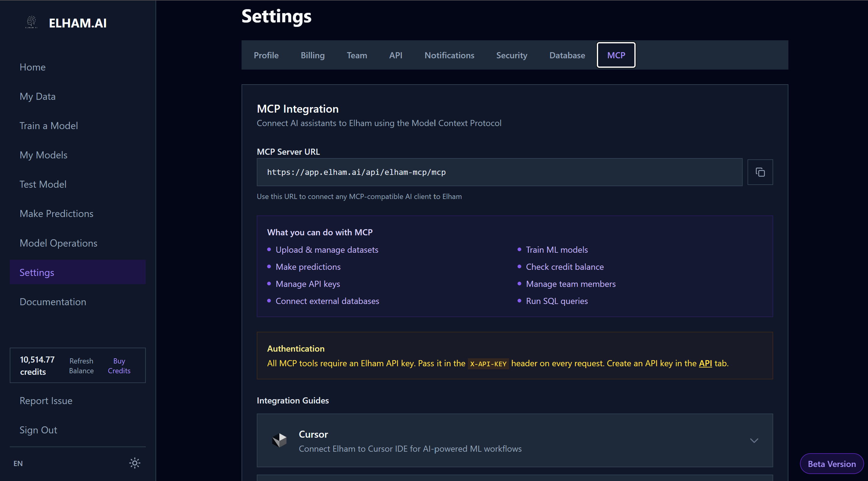868x481 pixels.
Task: Expand the Cursor guide chevron
Action: 754,440
